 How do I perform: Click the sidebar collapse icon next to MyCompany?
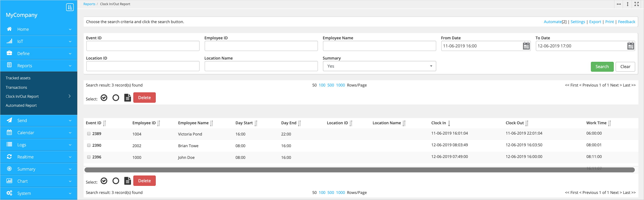[x=70, y=7]
